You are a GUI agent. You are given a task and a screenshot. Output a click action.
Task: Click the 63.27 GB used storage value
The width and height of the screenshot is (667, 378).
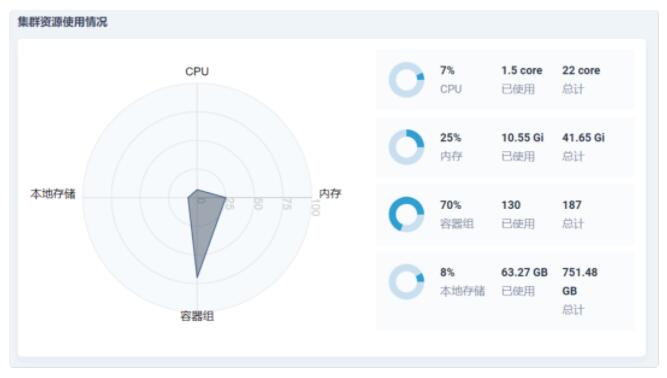524,272
